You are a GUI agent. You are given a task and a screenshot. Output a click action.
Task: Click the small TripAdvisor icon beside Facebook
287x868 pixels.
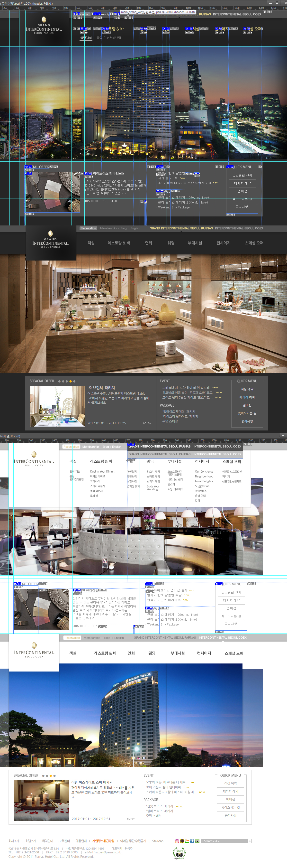click(197, 841)
